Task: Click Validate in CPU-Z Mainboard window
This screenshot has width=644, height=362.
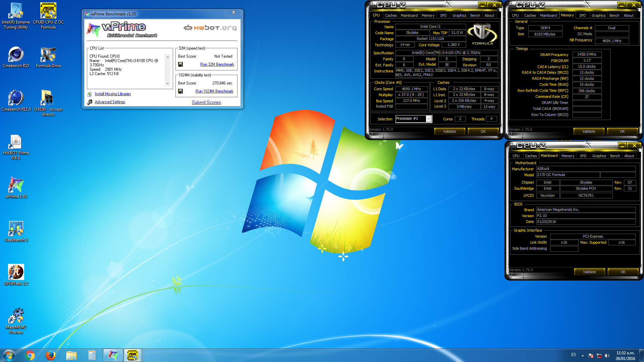Action: coord(589,272)
